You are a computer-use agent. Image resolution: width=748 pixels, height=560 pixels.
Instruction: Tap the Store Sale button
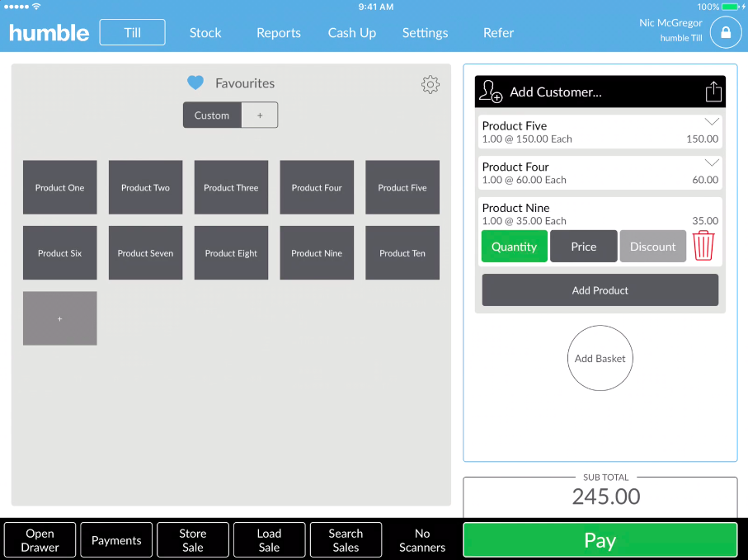coord(193,540)
